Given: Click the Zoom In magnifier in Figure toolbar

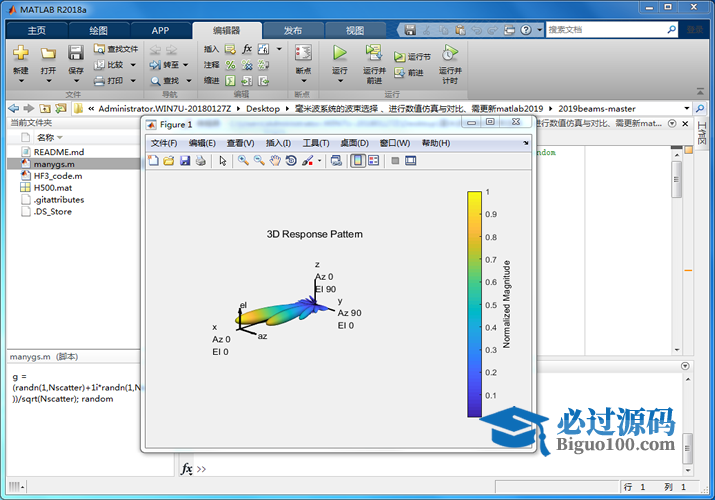Looking at the screenshot, I should coord(243,160).
